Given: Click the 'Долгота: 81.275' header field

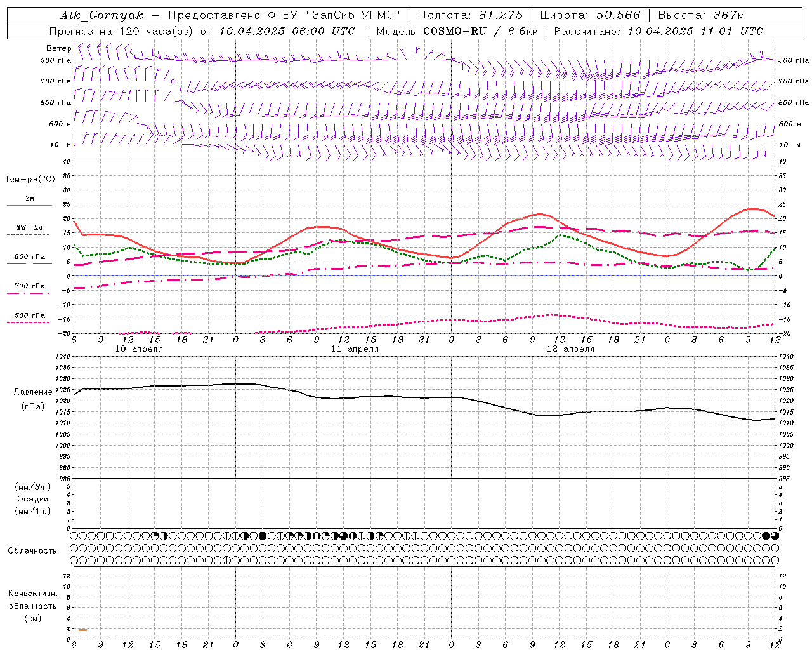Looking at the screenshot, I should (x=471, y=15).
